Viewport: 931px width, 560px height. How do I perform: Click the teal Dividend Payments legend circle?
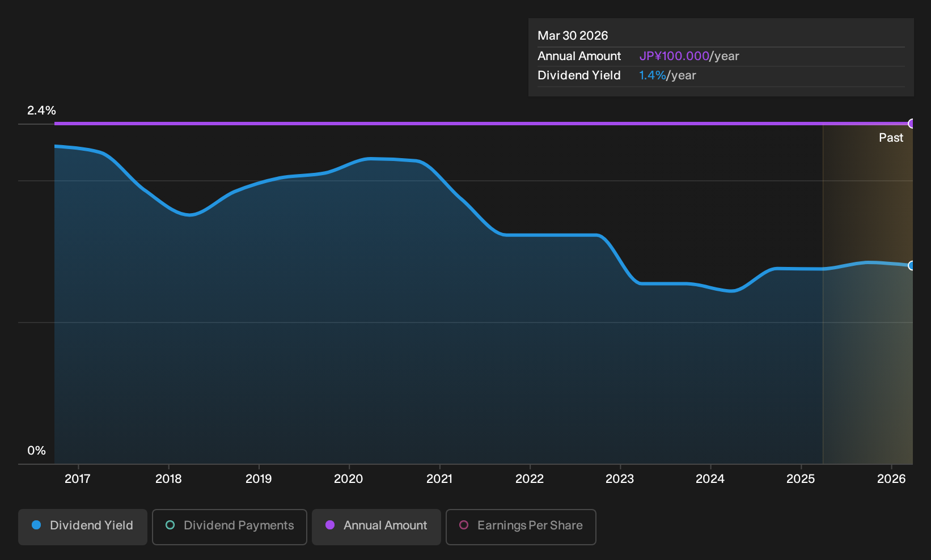point(170,525)
